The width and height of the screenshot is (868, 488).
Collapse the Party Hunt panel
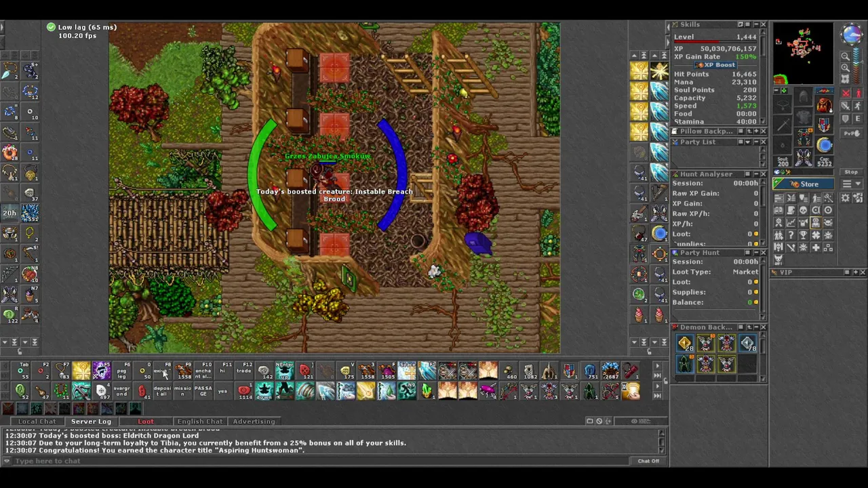coord(756,253)
